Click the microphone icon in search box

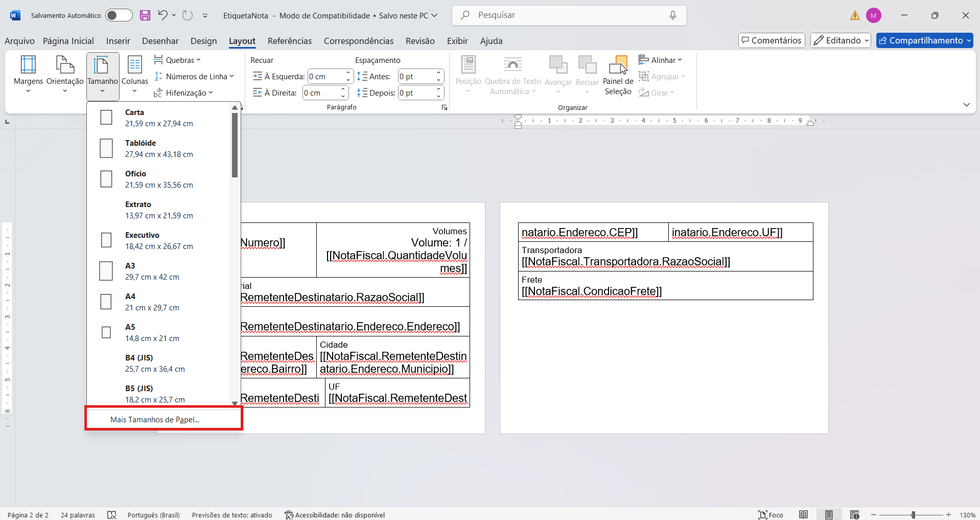[x=672, y=15]
